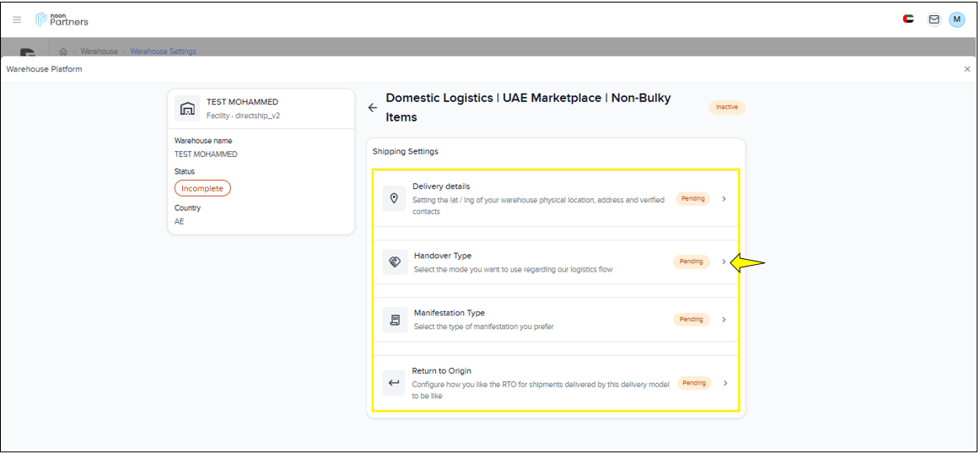Viewport: 980px width, 453px height.
Task: Click the Incomplete status badge
Action: pyautogui.click(x=202, y=189)
